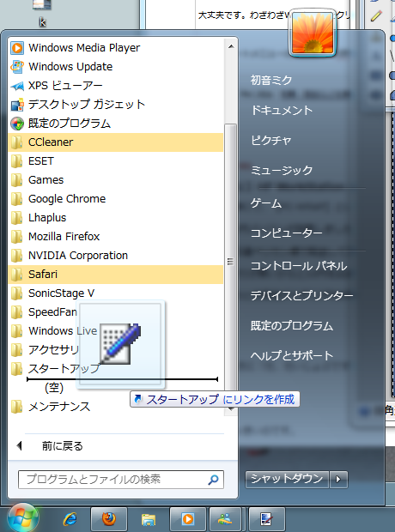Viewport: 395px width, 532px height.
Task: Switch to Windows Live Messenger on taskbar
Action: pos(226,519)
